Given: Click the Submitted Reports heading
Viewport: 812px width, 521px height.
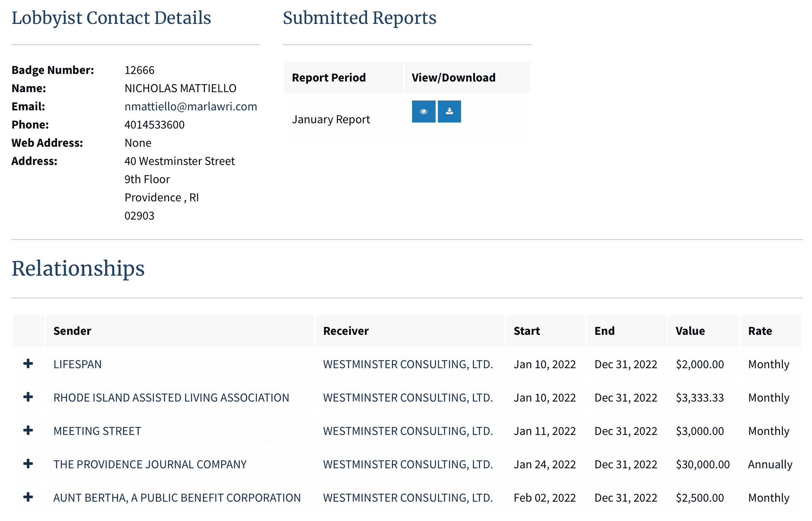Looking at the screenshot, I should pos(359,18).
